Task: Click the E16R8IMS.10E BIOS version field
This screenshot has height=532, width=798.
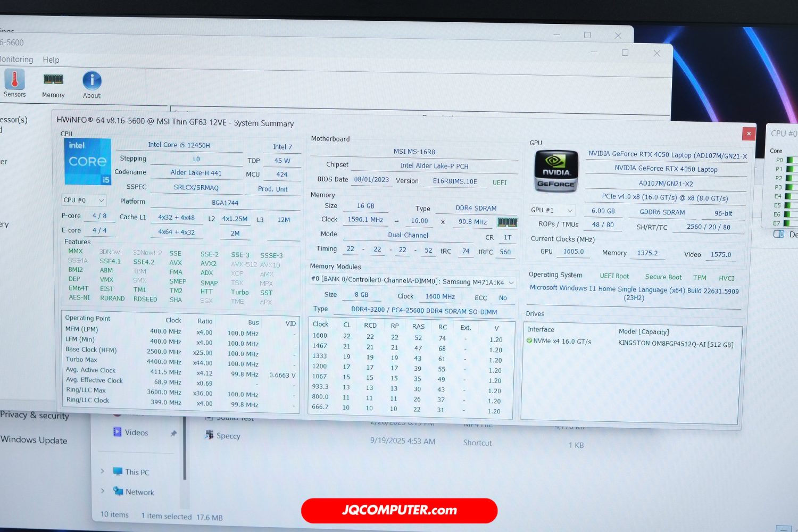Action: [x=455, y=181]
